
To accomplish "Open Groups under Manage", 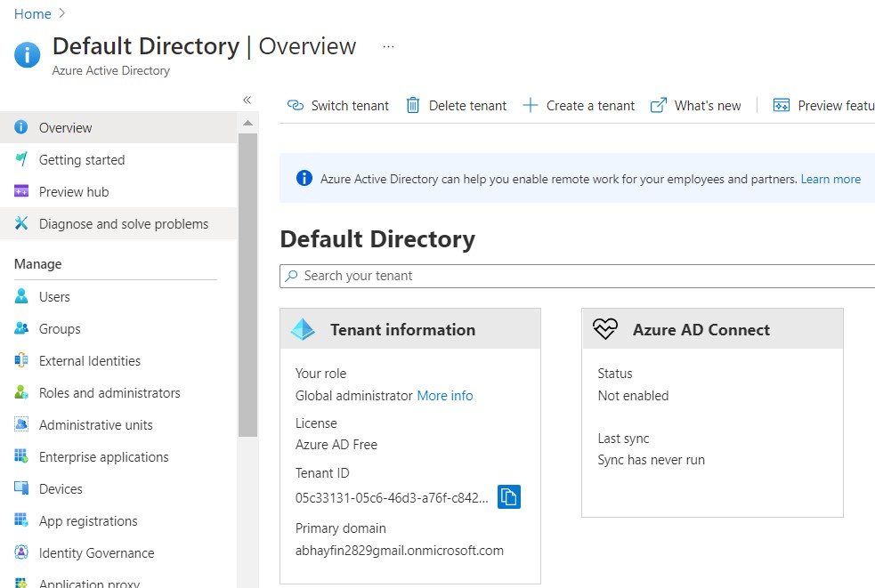I will coord(118,328).
